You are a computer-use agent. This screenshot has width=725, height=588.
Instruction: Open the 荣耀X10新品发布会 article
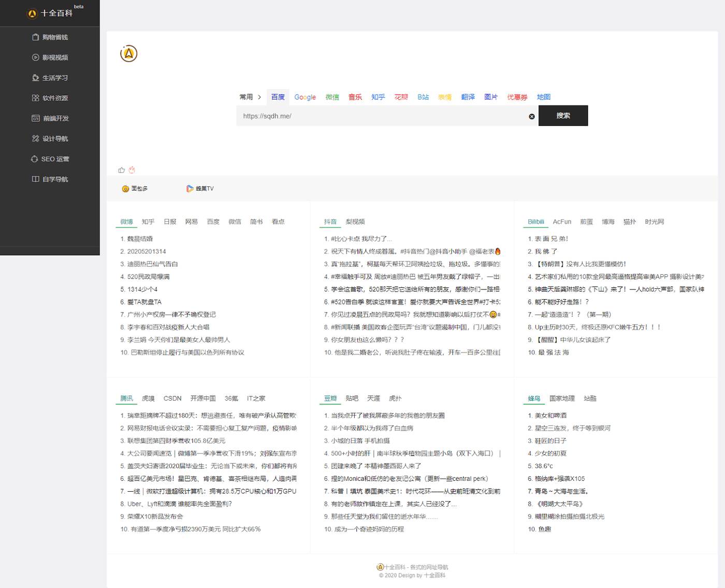coord(155,517)
